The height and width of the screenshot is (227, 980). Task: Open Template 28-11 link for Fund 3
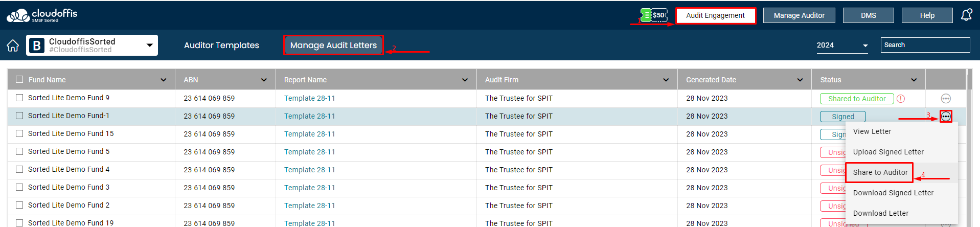[310, 188]
